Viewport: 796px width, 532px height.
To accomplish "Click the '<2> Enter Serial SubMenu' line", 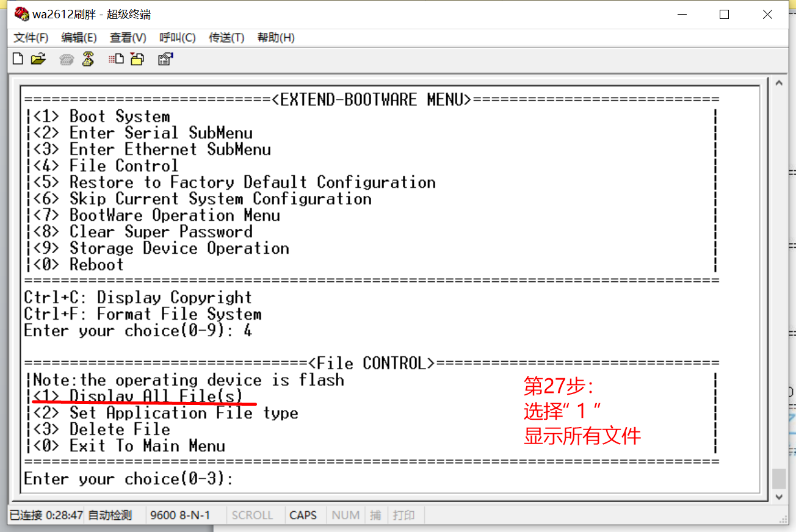I will point(143,133).
